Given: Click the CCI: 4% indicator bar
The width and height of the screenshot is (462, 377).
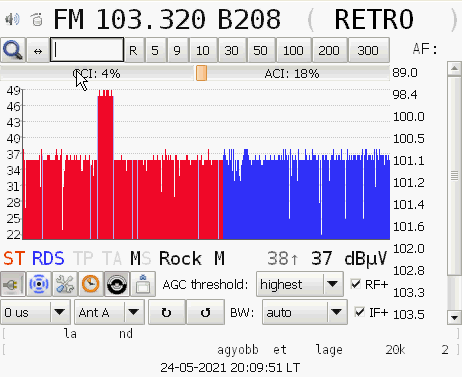Looking at the screenshot, I should [x=97, y=73].
